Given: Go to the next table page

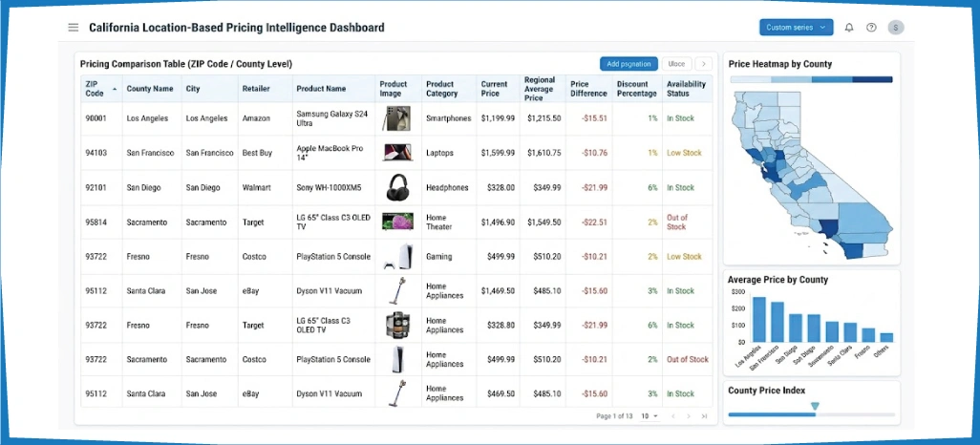Looking at the screenshot, I should tap(688, 416).
